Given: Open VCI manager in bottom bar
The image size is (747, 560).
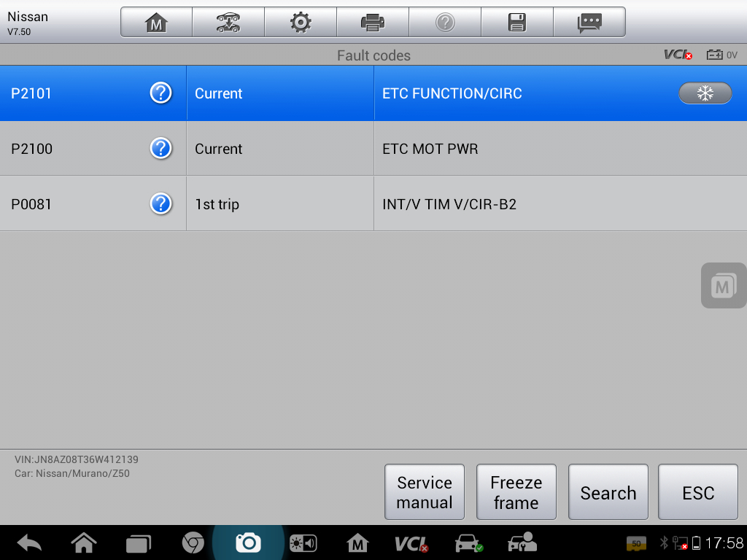Looking at the screenshot, I should coord(411,543).
